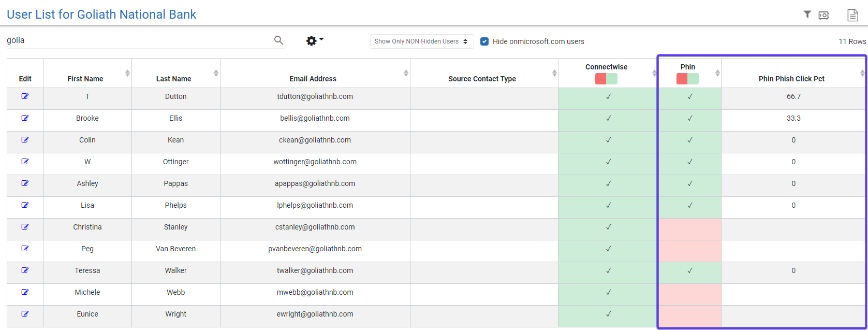868x330 pixels.
Task: Toggle the Connectwise red/green filter switch
Action: pos(606,79)
